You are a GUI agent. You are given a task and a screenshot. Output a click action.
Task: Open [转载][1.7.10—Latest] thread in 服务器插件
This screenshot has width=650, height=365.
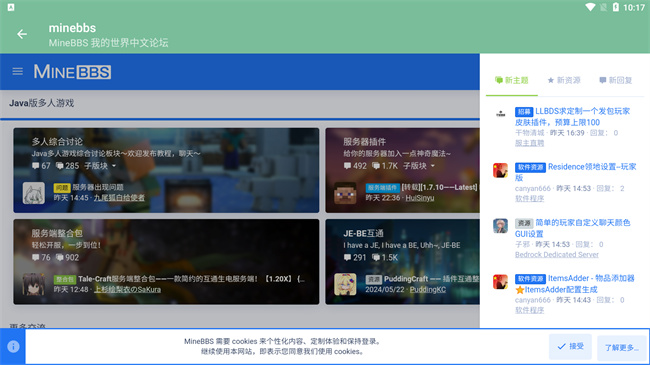coord(440,187)
